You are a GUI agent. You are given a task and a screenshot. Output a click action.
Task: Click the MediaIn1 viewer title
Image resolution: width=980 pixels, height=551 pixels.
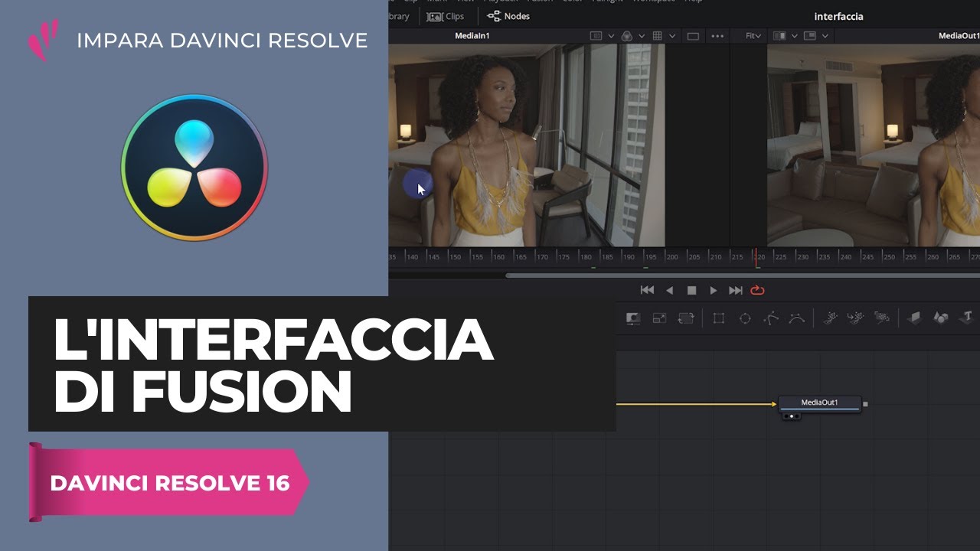(x=472, y=36)
